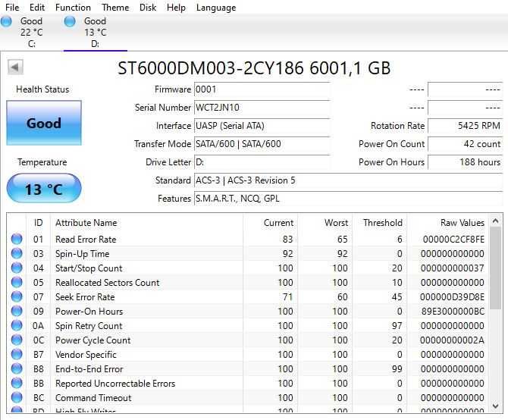
Task: Select the Reallocated Sectors Count attribute name
Action: (107, 282)
